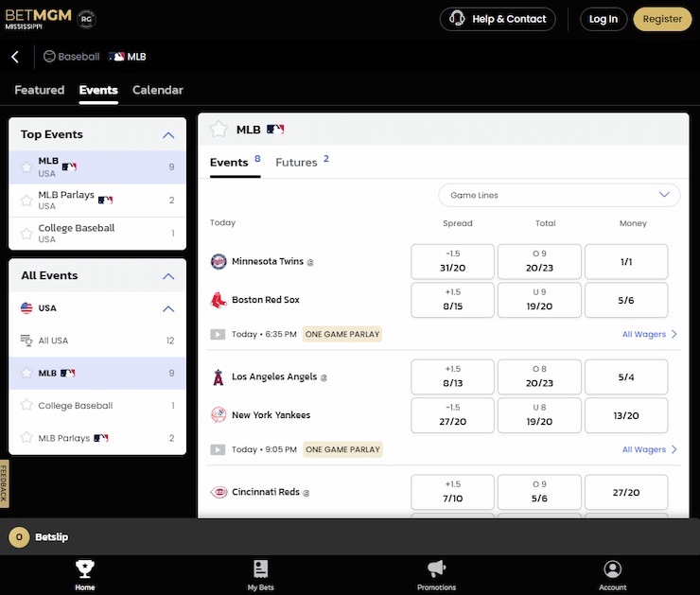
Task: Open My Bets in bottom navigation
Action: coord(261,575)
